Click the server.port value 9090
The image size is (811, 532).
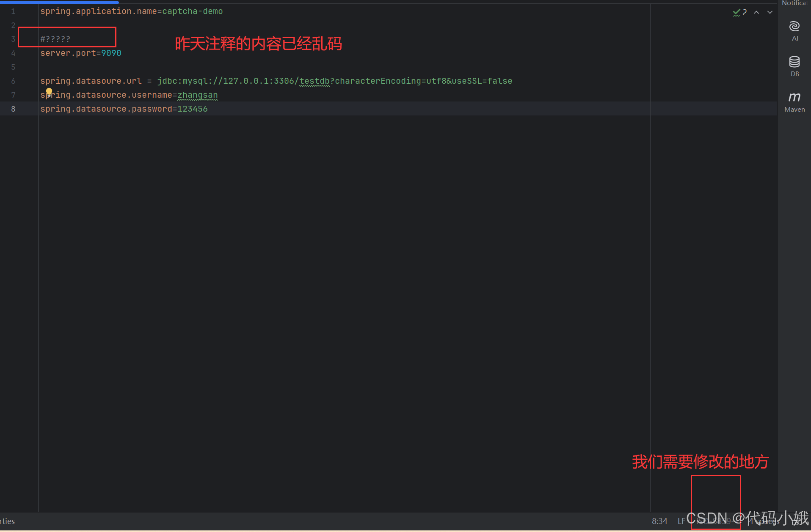click(111, 53)
